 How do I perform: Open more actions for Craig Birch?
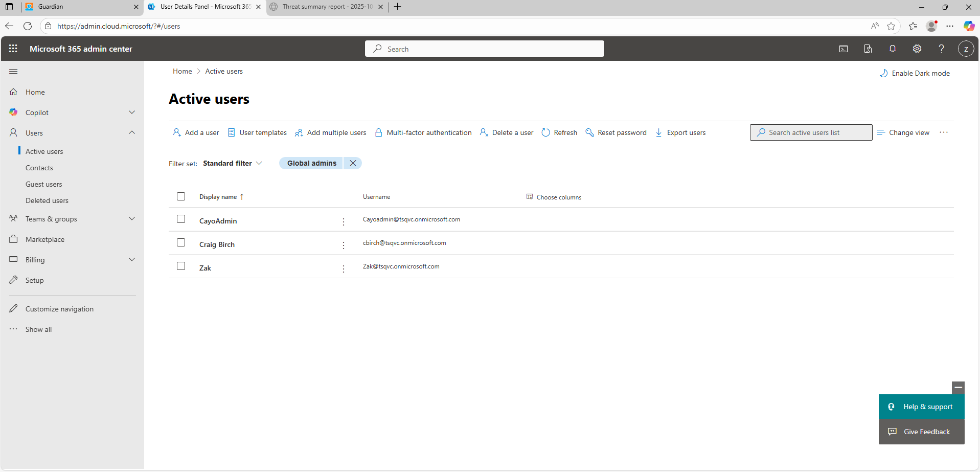(x=344, y=245)
